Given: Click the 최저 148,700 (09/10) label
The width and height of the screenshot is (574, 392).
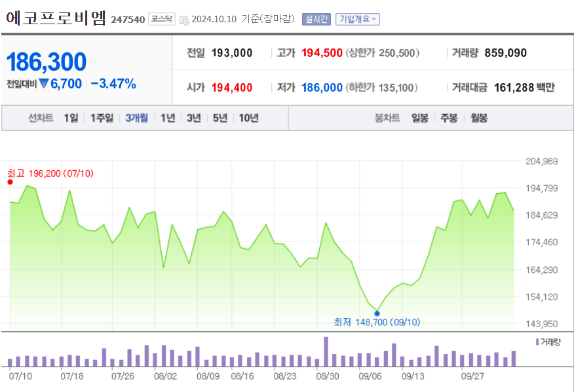Looking at the screenshot, I should click(377, 322).
